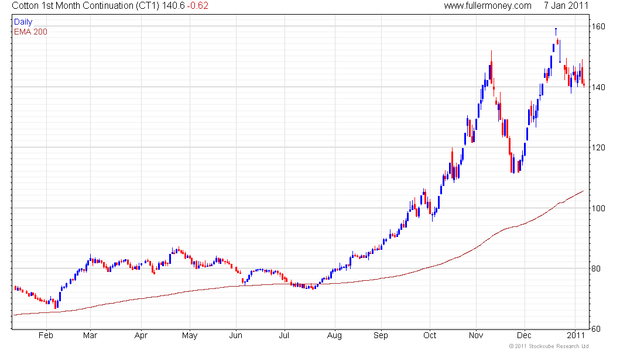
Task: Click the 'Oct' month label
Action: 430,335
